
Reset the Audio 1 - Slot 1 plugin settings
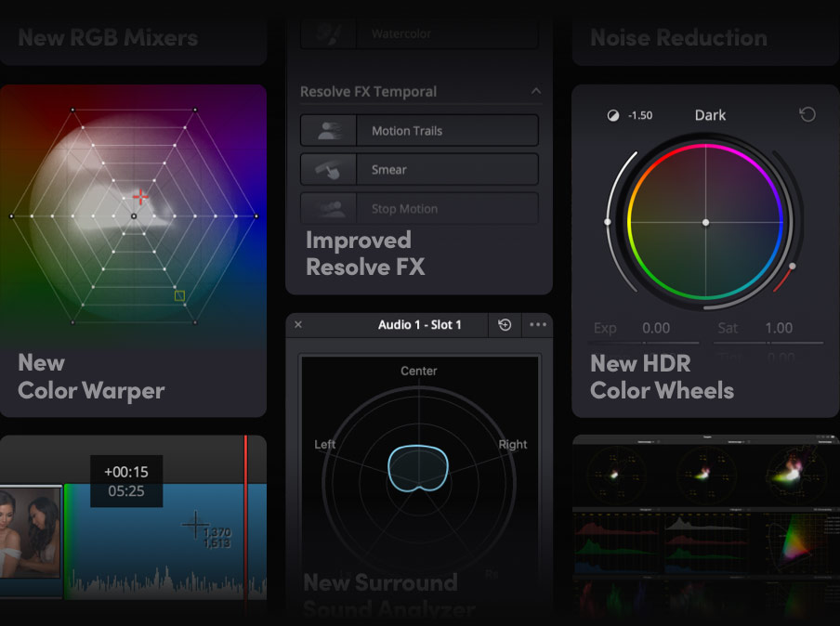pyautogui.click(x=505, y=325)
